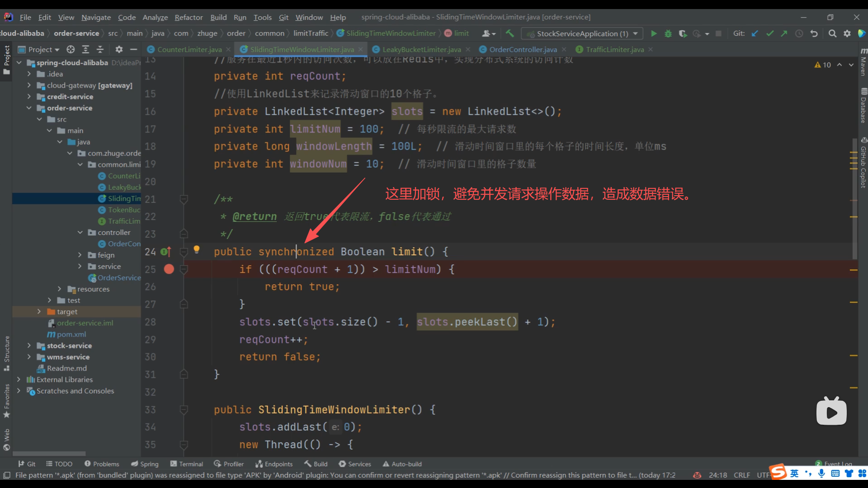Click the Git update project arrow icon
Screen dimensions: 868x488
pos(755,33)
